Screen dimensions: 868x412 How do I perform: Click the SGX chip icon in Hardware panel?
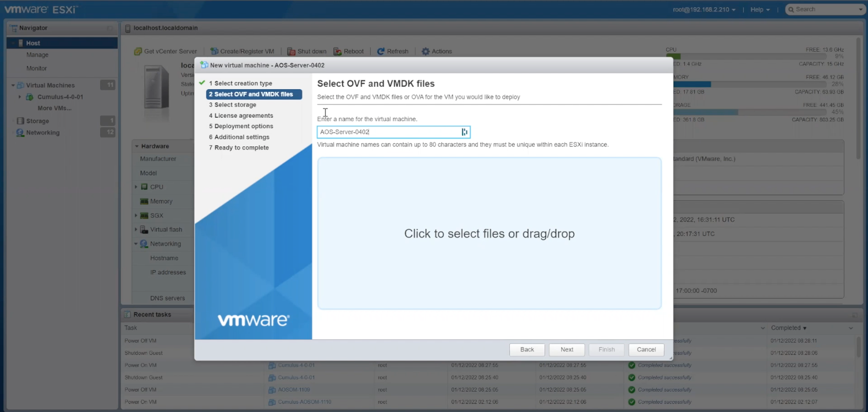[144, 216]
